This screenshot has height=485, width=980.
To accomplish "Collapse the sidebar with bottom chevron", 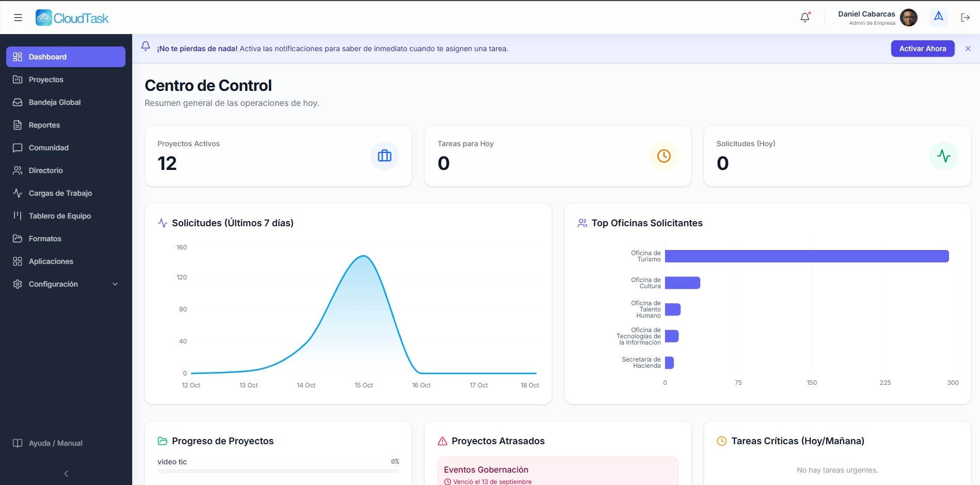I will click(x=66, y=474).
